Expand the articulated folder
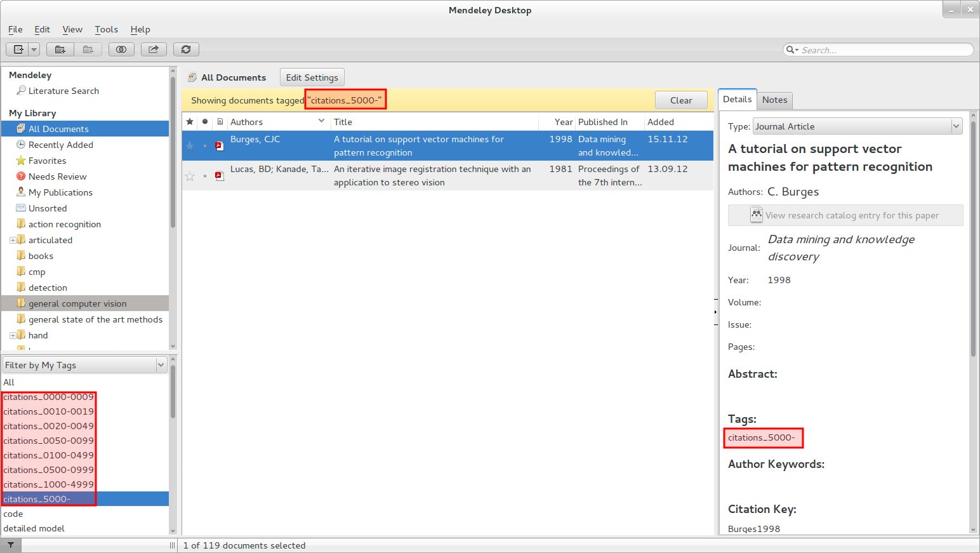Screen dimensions: 980x553 13,240
